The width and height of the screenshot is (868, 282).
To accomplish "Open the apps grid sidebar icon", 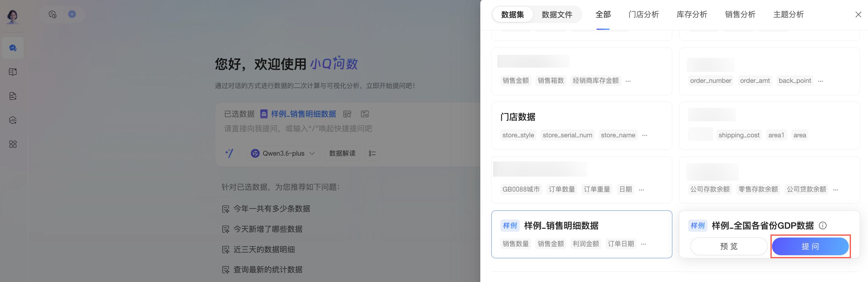I will 13,144.
